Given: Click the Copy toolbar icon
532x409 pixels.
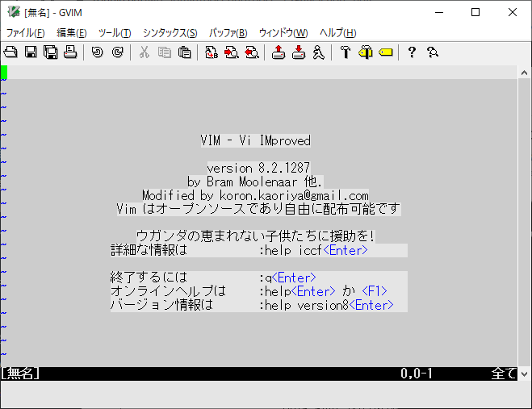Looking at the screenshot, I should click(164, 52).
